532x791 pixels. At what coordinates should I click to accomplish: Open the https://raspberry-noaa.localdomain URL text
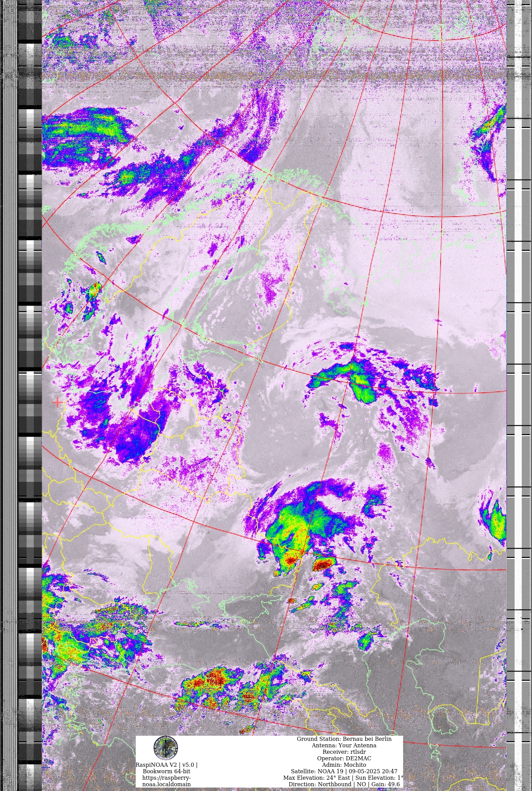coord(166,781)
